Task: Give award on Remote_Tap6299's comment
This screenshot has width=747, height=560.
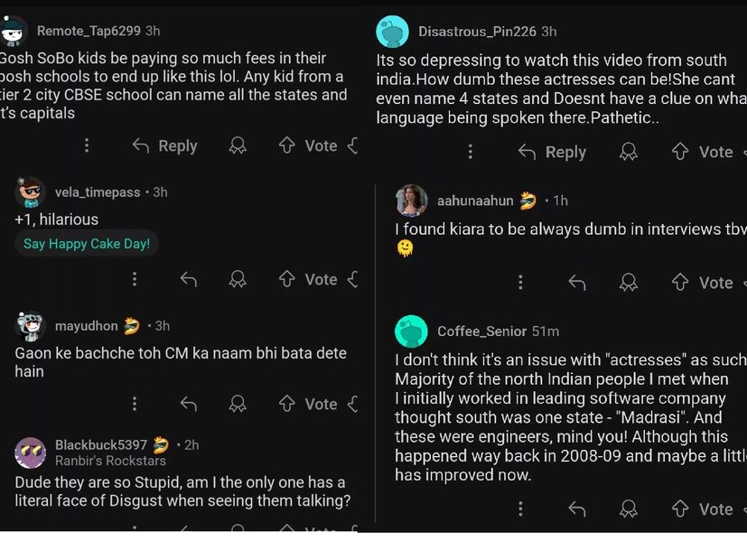Action: coord(238,145)
